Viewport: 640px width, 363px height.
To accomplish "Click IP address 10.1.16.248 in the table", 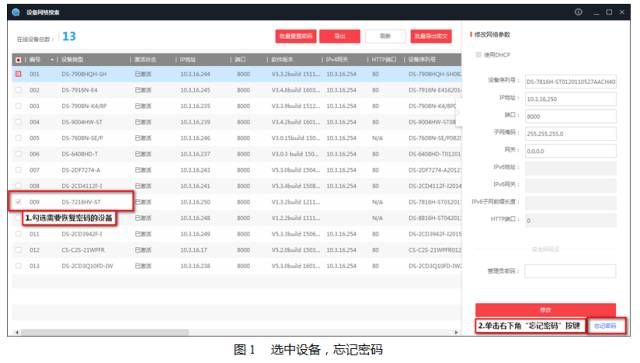I will point(195,218).
